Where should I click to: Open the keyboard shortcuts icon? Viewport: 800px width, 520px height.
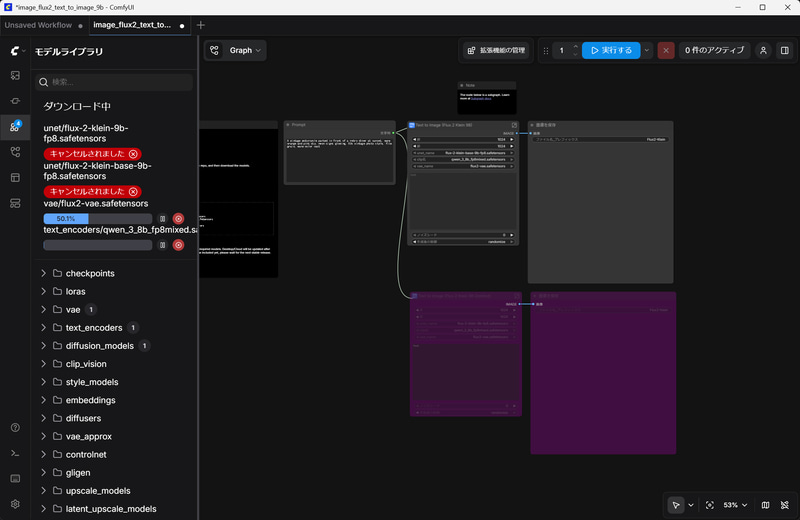coord(15,479)
